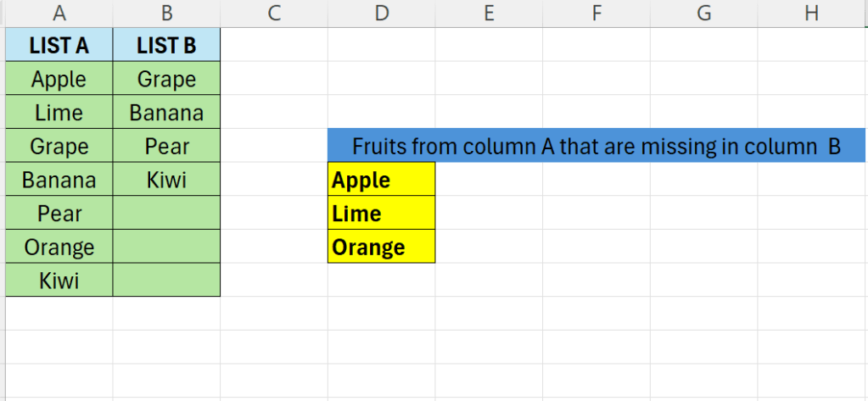Click the yellow Apple result cell
Viewport: 868px width, 401px height.
click(381, 180)
